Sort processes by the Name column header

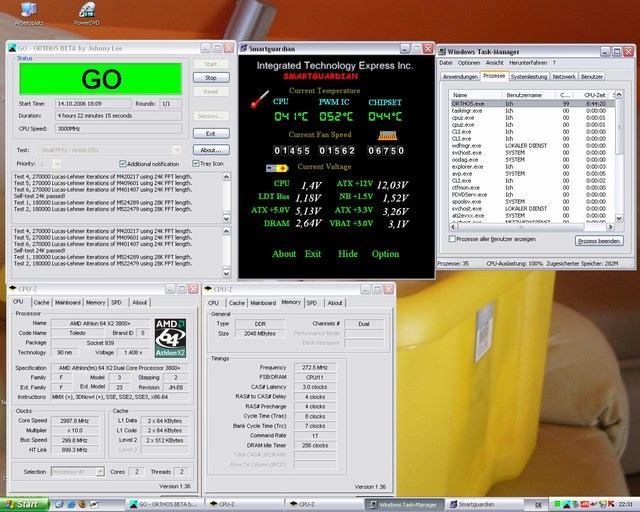click(x=476, y=95)
